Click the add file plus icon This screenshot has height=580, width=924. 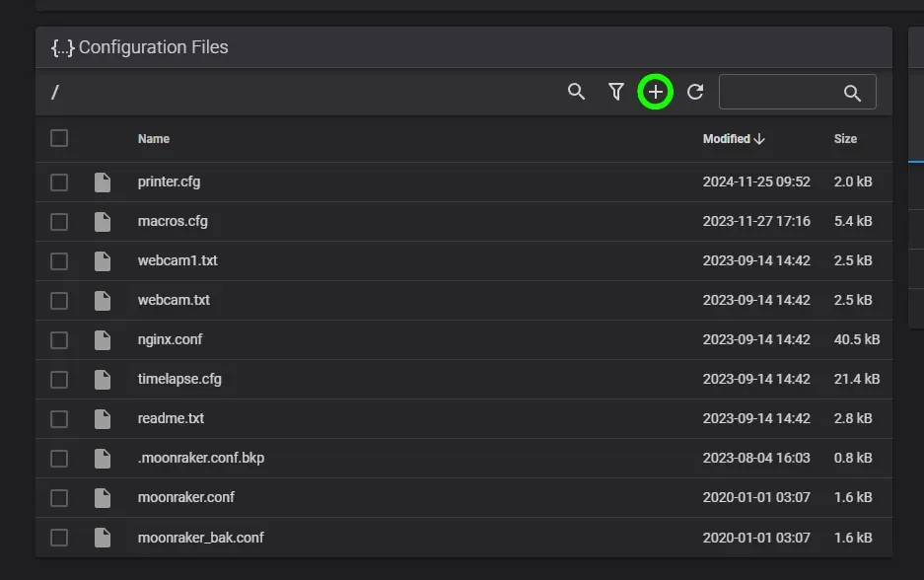pos(655,92)
